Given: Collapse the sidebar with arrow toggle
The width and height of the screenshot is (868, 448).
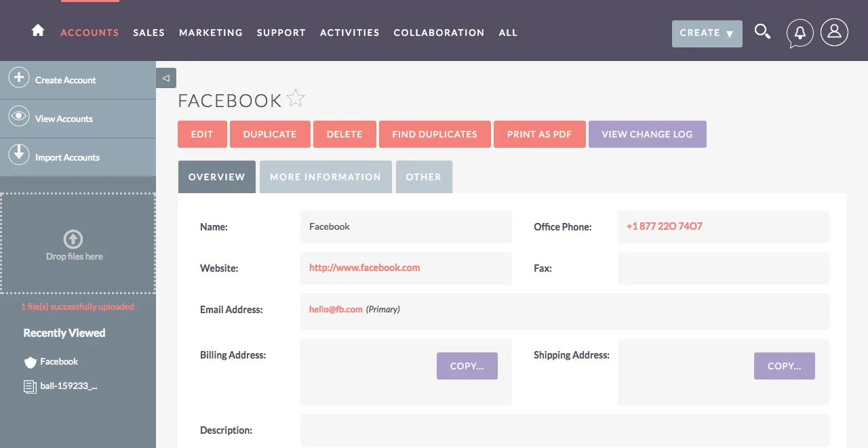Looking at the screenshot, I should [x=166, y=78].
